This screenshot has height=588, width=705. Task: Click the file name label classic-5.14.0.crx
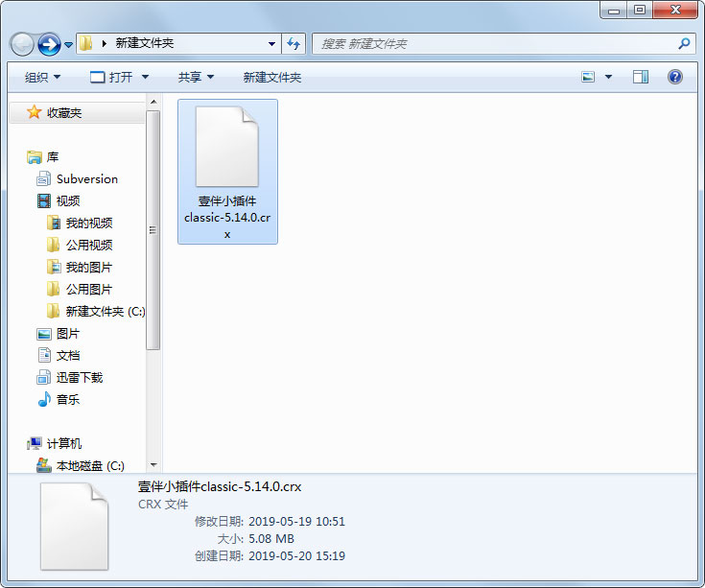click(227, 218)
